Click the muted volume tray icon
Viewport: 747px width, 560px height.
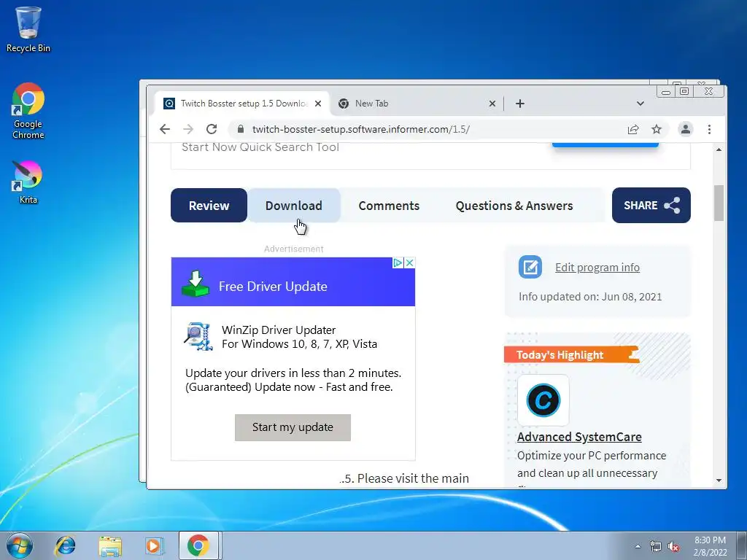coord(673,547)
